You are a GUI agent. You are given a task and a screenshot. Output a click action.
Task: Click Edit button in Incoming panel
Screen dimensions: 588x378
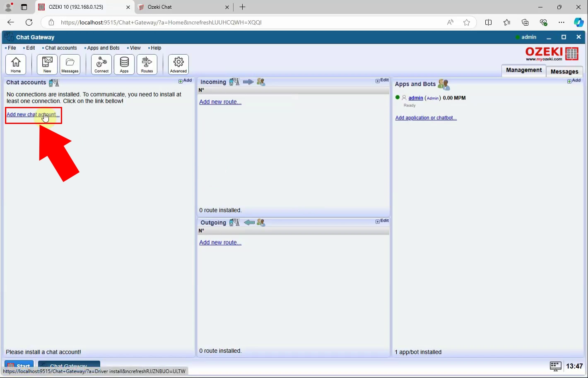pyautogui.click(x=382, y=80)
